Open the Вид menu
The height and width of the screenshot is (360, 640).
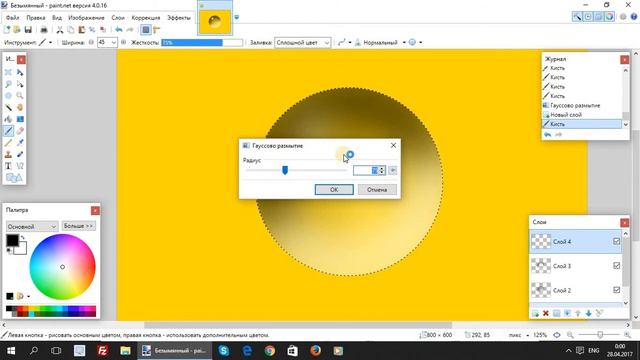(x=57, y=18)
